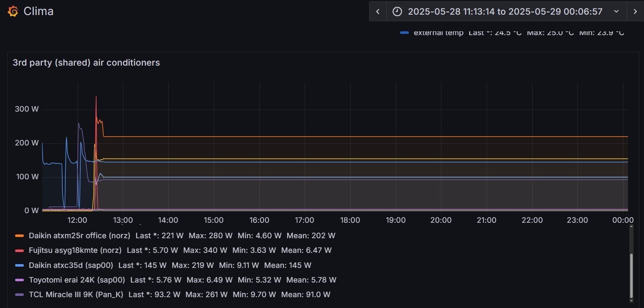Click the orange color swatch for Daikin atxm25r
Screen dimensions: 644x308
tap(20, 236)
